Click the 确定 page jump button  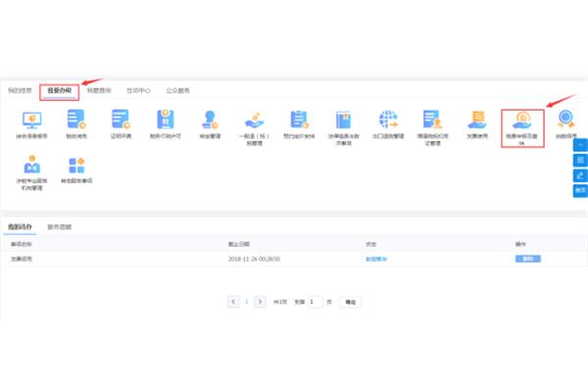click(x=350, y=302)
